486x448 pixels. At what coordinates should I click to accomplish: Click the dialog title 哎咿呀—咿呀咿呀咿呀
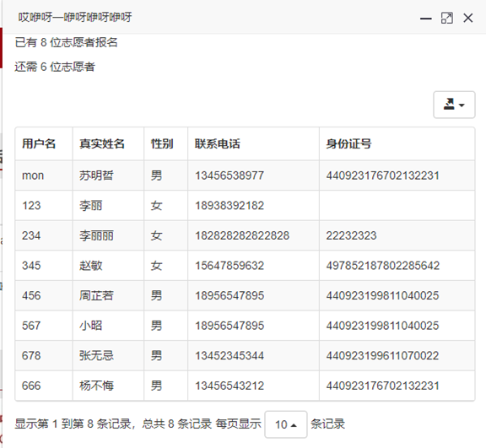[x=75, y=17]
